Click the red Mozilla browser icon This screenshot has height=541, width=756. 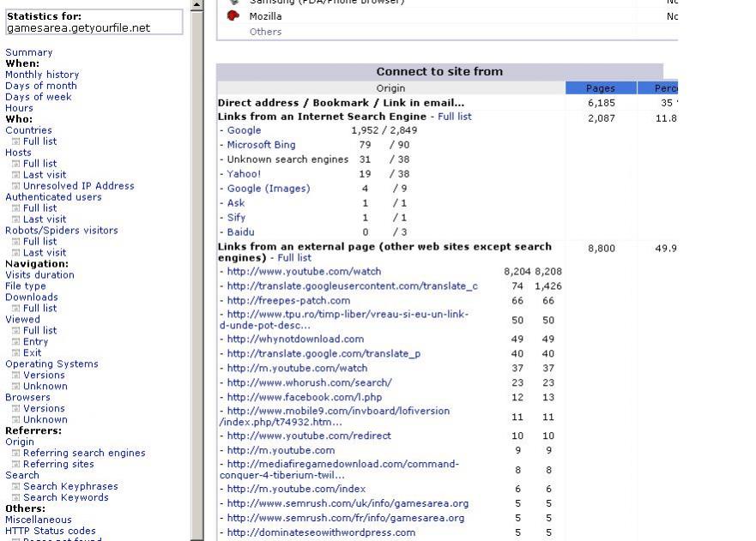tap(233, 16)
